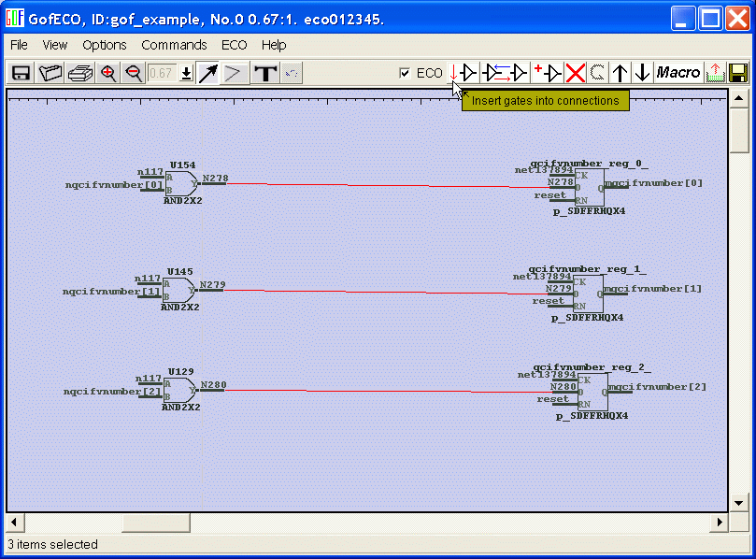Zoom out with the magnifier minus icon
This screenshot has width=756, height=559.
click(134, 73)
